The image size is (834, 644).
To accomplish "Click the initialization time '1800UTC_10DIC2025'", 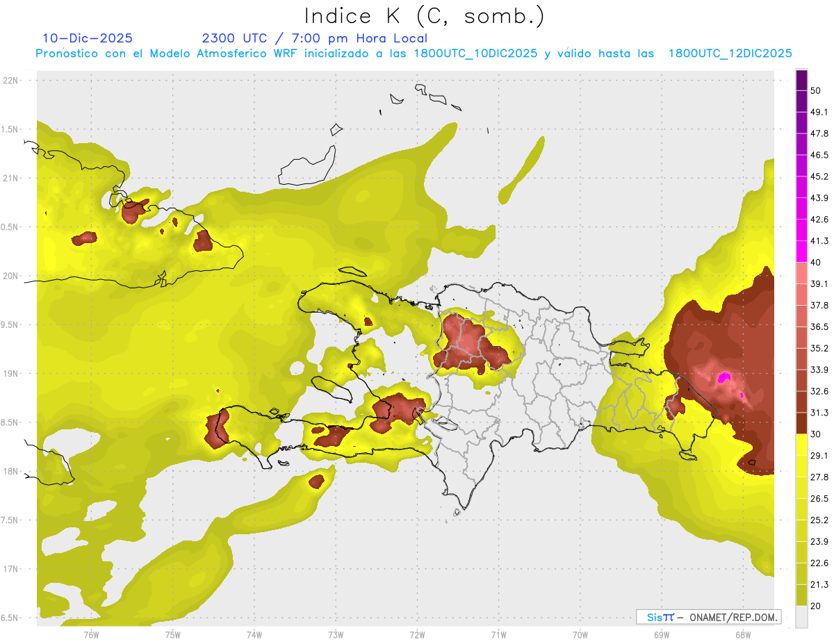I will [476, 53].
